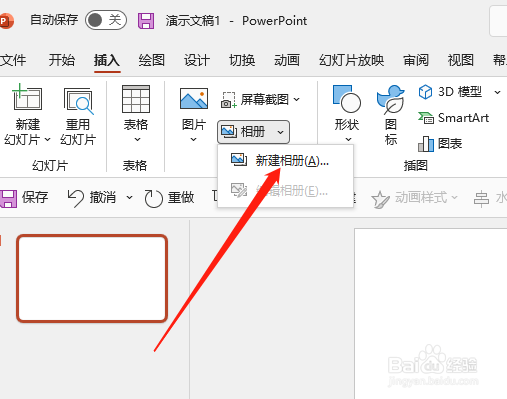
Task: Click the Icons (图标) duck icon
Action: click(x=391, y=99)
